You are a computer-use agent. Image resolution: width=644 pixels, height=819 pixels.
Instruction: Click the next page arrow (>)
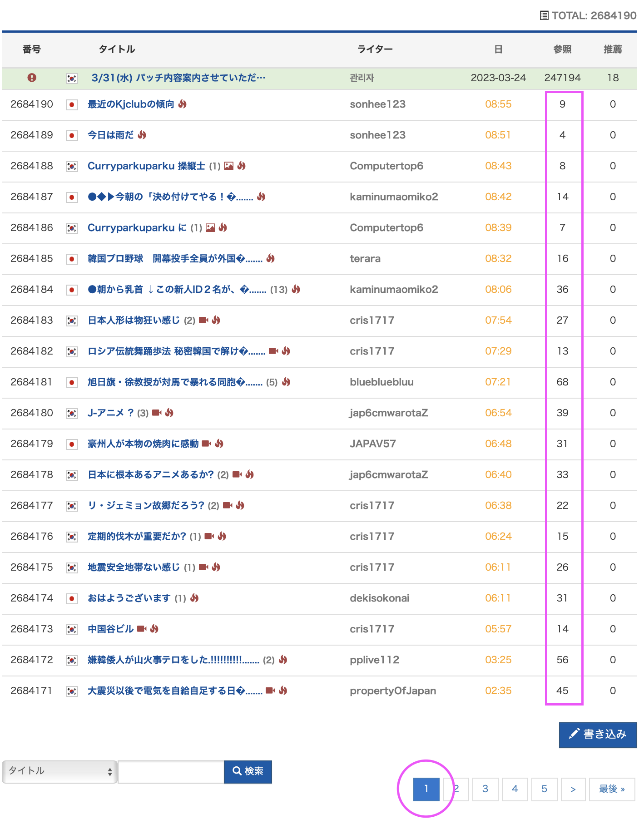tap(573, 789)
